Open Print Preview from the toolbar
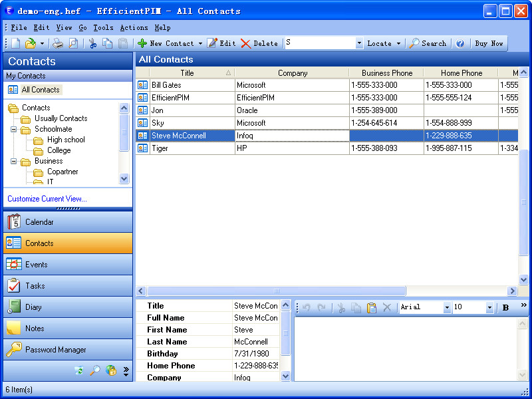 (x=73, y=43)
